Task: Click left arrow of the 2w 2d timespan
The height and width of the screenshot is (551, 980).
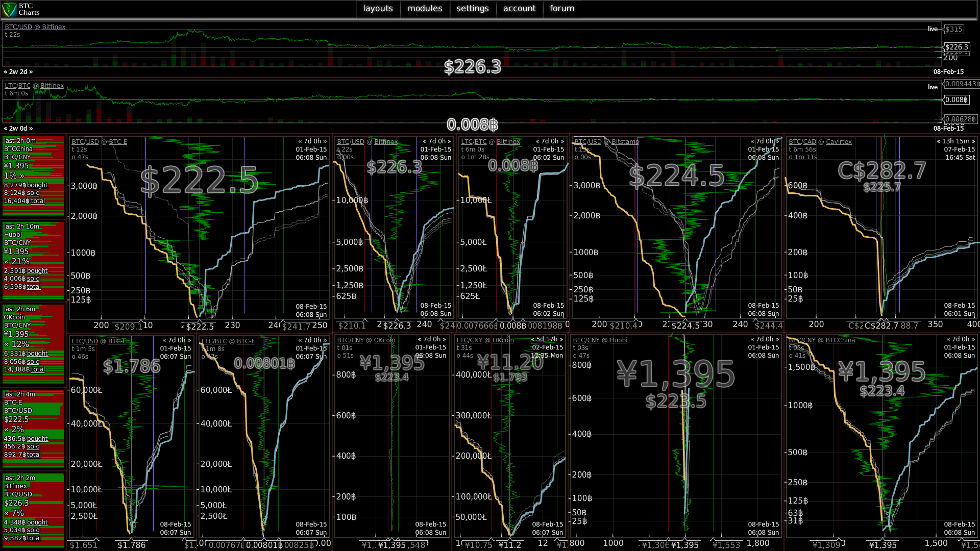Action: pos(6,72)
